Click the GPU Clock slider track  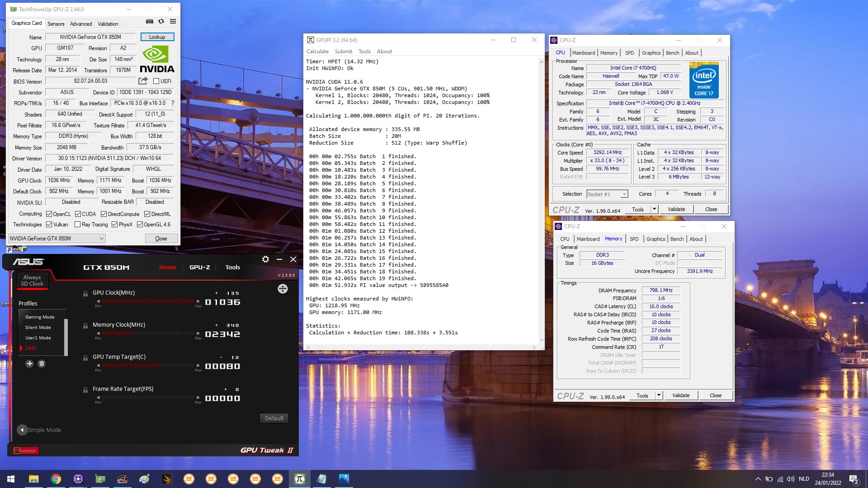pyautogui.click(x=148, y=301)
